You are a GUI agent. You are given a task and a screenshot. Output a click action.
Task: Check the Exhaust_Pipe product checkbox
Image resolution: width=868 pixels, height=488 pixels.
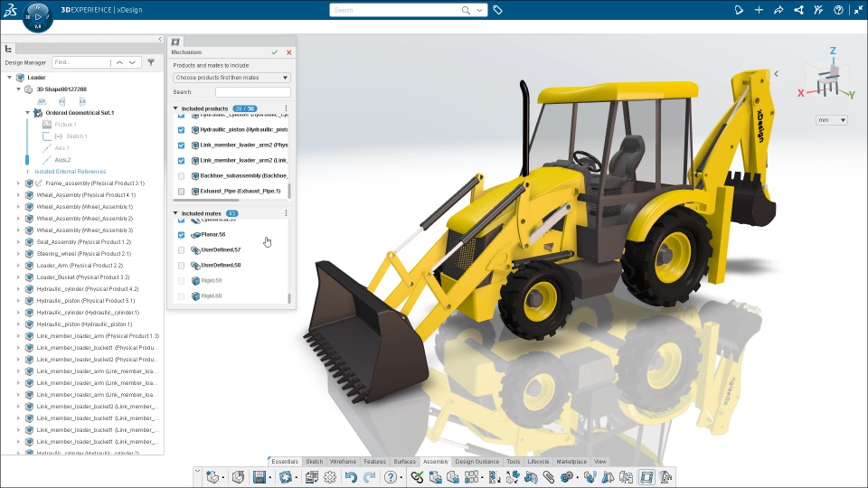pos(181,192)
